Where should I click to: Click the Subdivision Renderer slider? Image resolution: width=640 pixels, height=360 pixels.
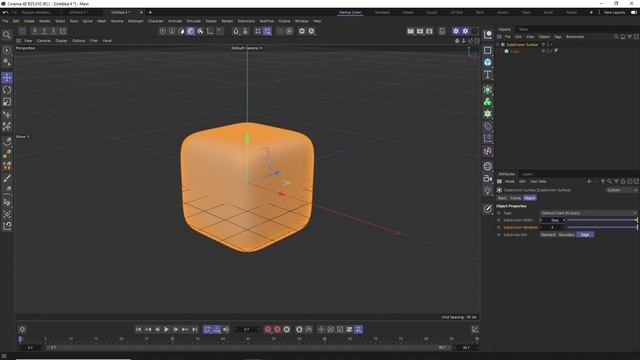point(602,227)
